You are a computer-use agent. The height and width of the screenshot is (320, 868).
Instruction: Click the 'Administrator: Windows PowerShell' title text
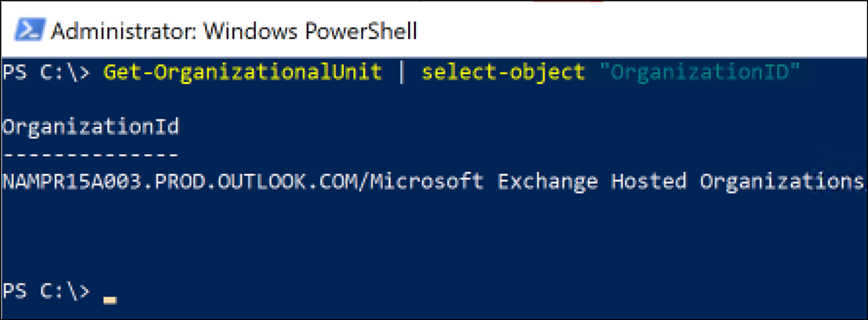[x=233, y=31]
